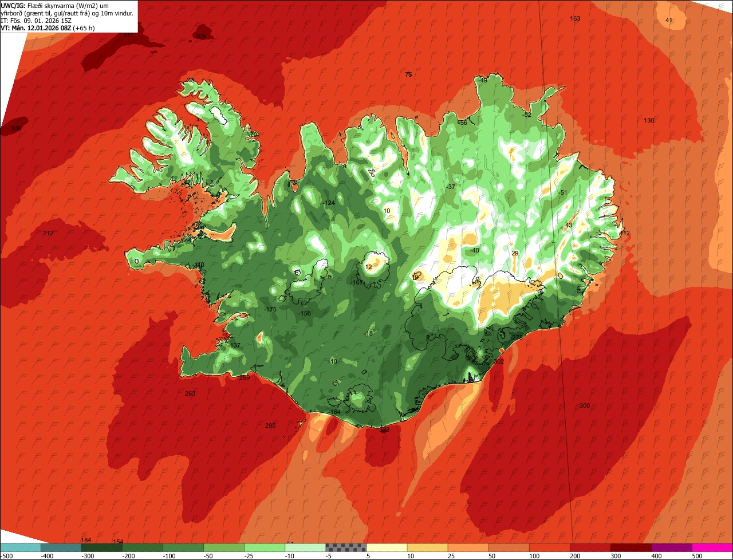The width and height of the screenshot is (733, 560).
Task: Click the '49' value at the northern tip
Action: click(x=484, y=80)
